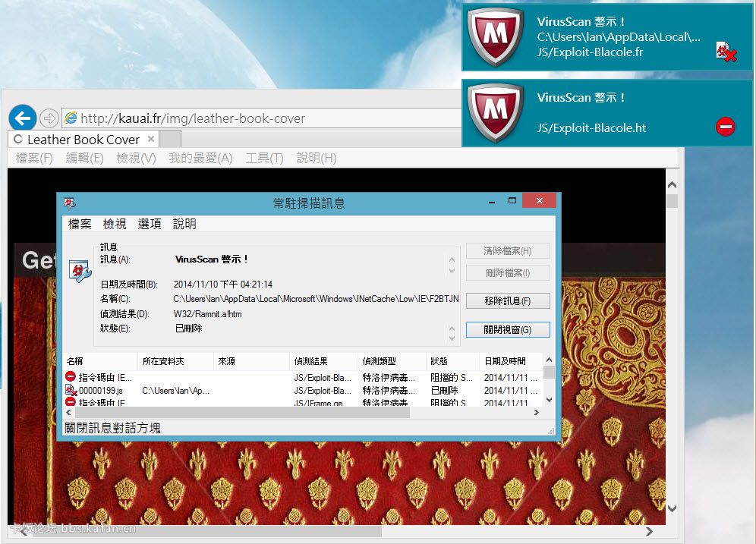Click the McAfee shield on Blacole.ht alert

click(x=495, y=113)
